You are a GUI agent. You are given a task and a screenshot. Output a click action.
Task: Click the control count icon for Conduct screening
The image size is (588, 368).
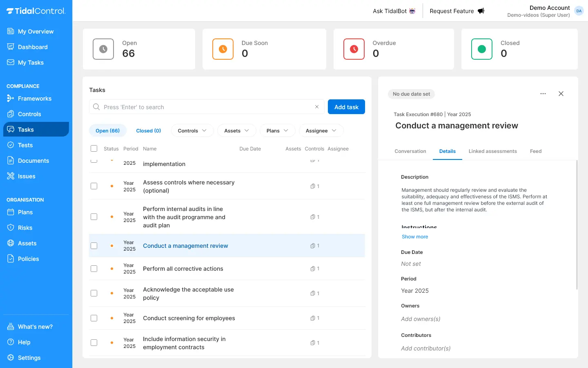(x=313, y=318)
